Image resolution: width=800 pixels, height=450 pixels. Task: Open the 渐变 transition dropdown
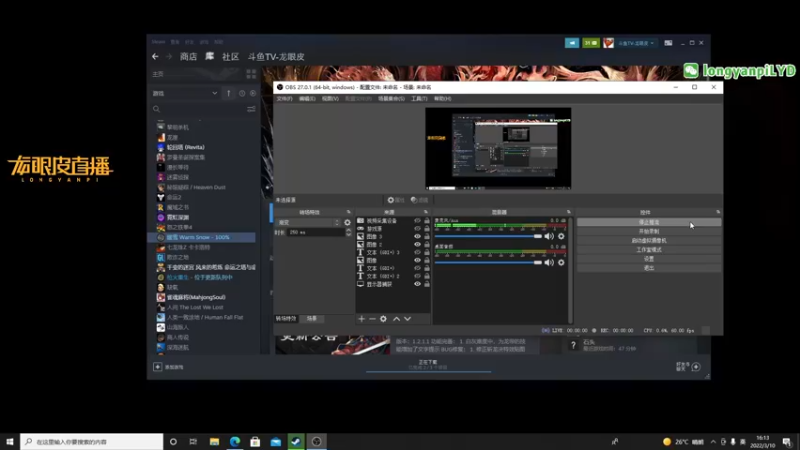308,222
